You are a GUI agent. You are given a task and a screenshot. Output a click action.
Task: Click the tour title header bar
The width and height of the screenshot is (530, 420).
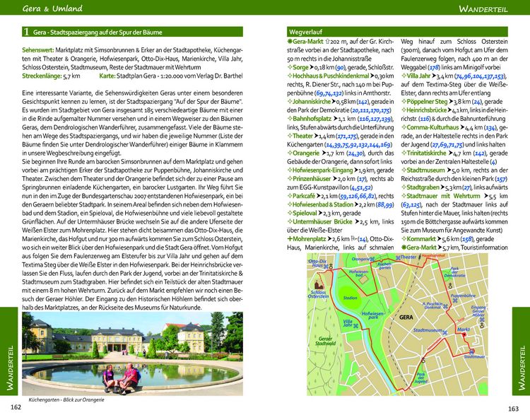[x=132, y=32]
